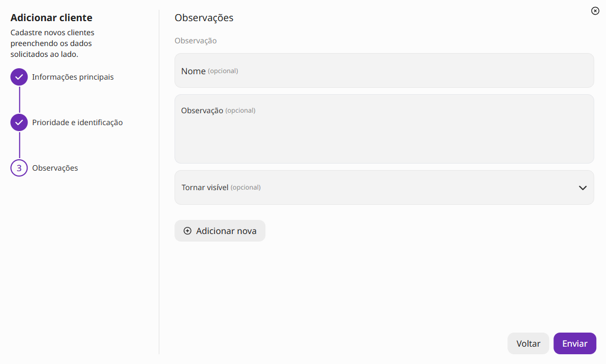Screen dimensions: 606x364
Task: Click the checkmark icon for Prioridade e identificação
Action: tap(19, 122)
